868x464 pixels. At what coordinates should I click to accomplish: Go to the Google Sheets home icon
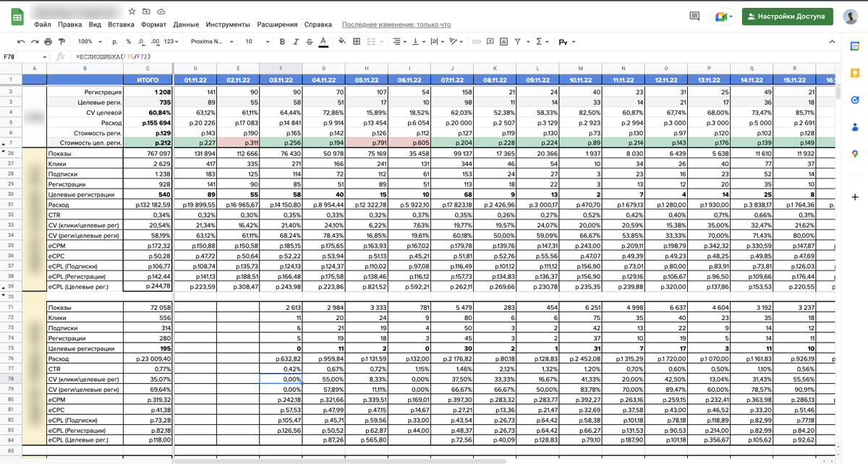[x=16, y=16]
